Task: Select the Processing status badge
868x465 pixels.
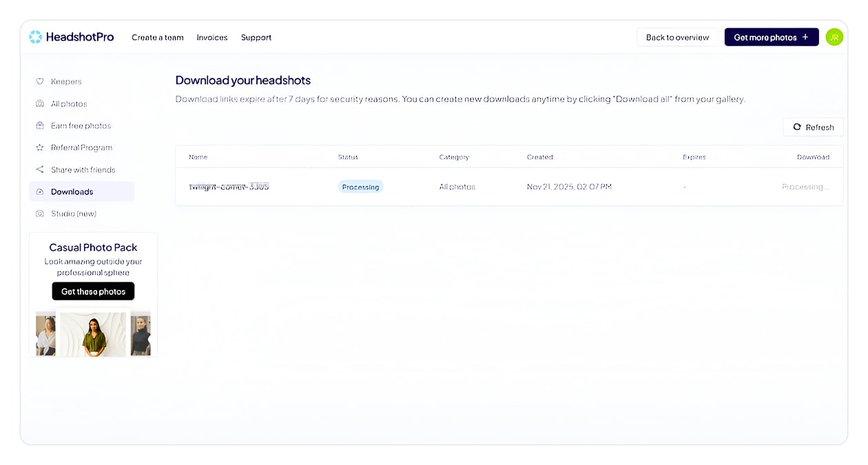Action: pyautogui.click(x=360, y=187)
